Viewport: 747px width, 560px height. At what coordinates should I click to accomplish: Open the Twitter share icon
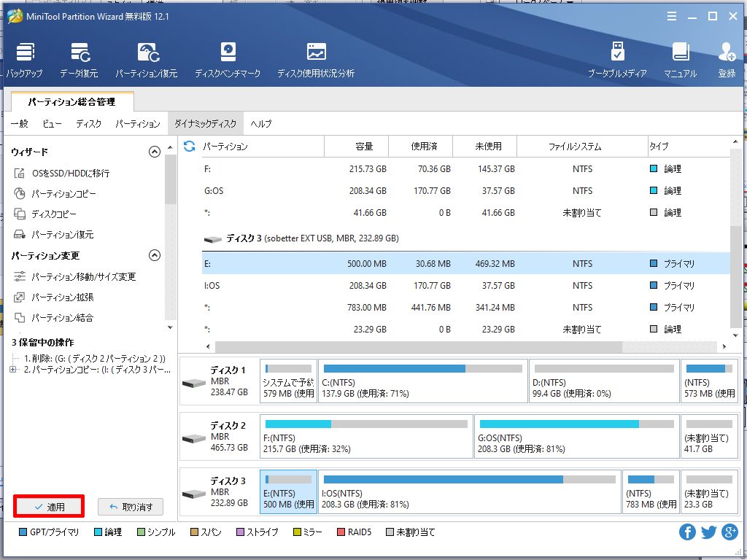[709, 532]
